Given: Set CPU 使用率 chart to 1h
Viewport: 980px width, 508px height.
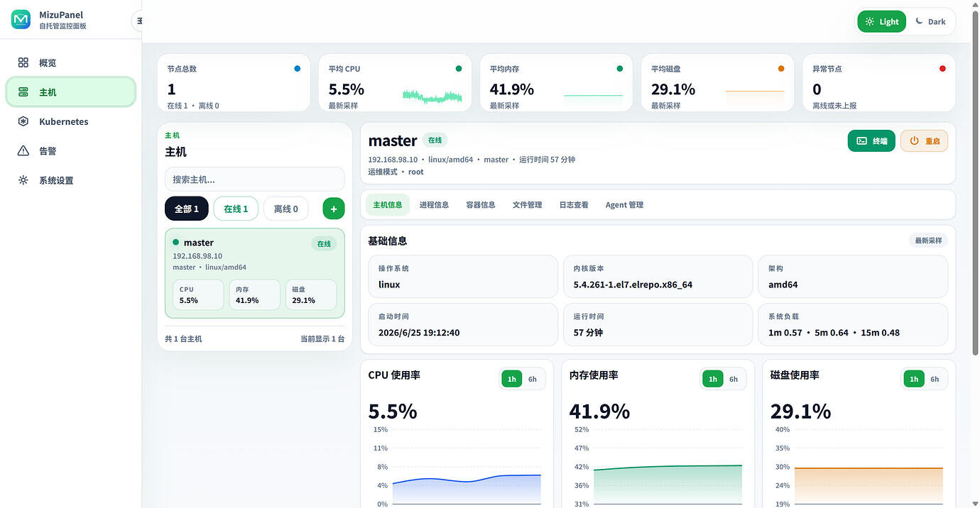Looking at the screenshot, I should pyautogui.click(x=511, y=379).
